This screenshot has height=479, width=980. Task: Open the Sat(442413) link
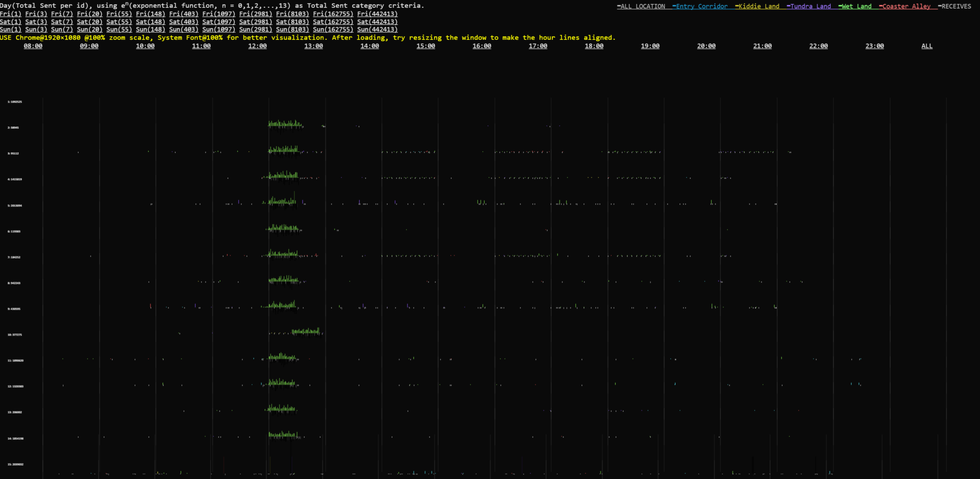(x=377, y=22)
